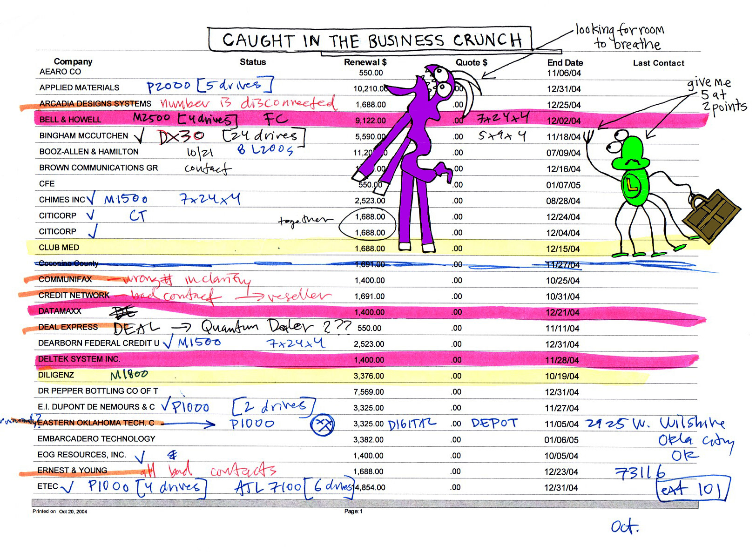Click the 'Status' column header
The width and height of the screenshot is (756, 552).
tap(253, 62)
